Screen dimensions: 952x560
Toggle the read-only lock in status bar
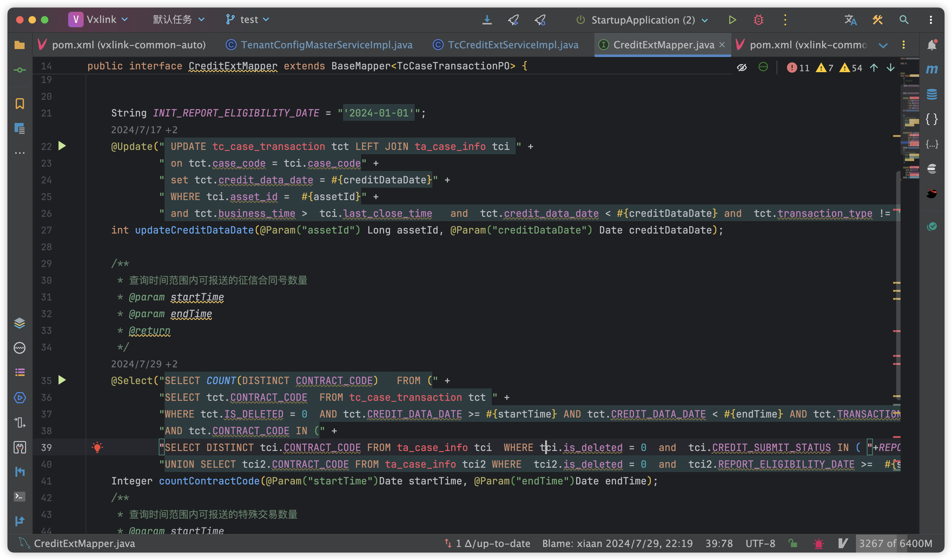(793, 543)
